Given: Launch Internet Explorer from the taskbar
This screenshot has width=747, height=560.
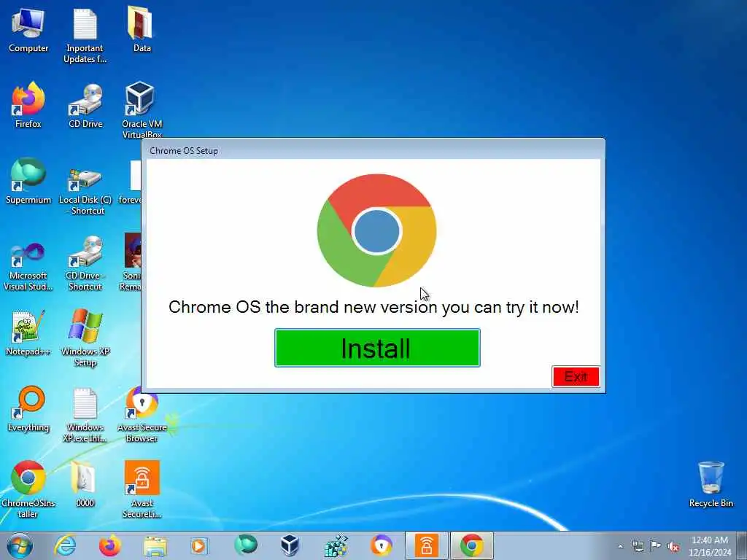Looking at the screenshot, I should 65,545.
